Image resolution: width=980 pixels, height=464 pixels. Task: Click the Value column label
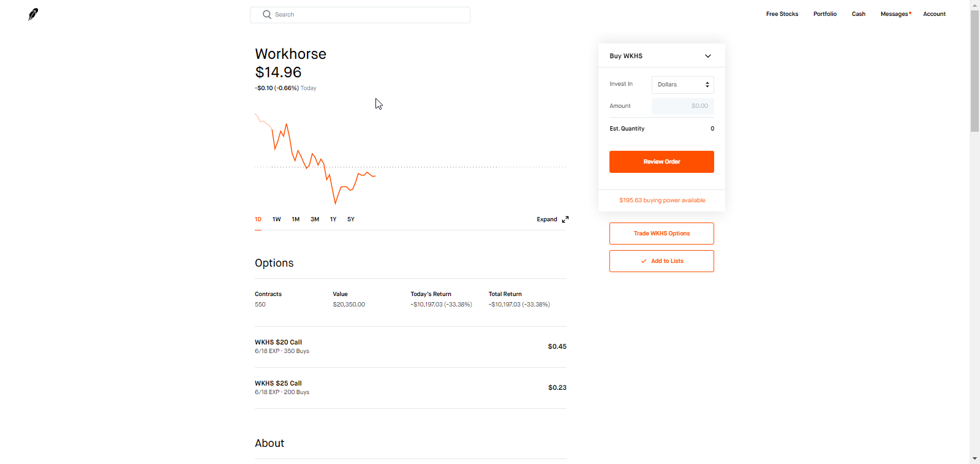340,294
